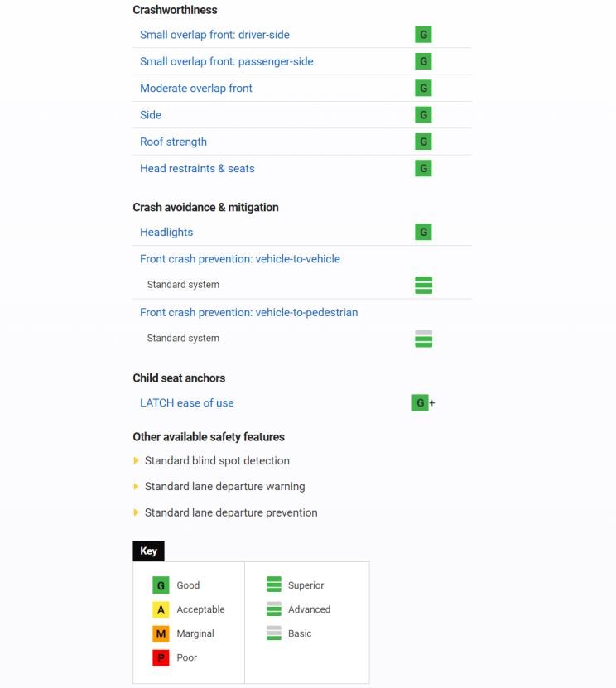Open the LATCH ease of use link
616x688 pixels.
(186, 403)
